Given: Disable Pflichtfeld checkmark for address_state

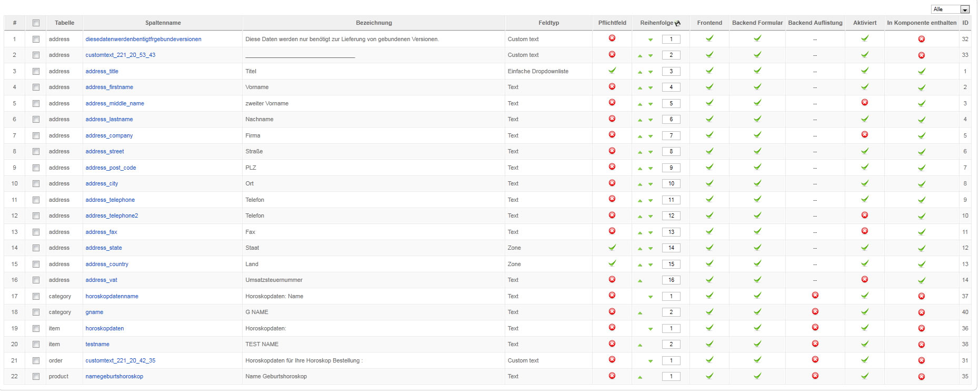Looking at the screenshot, I should (x=612, y=247).
